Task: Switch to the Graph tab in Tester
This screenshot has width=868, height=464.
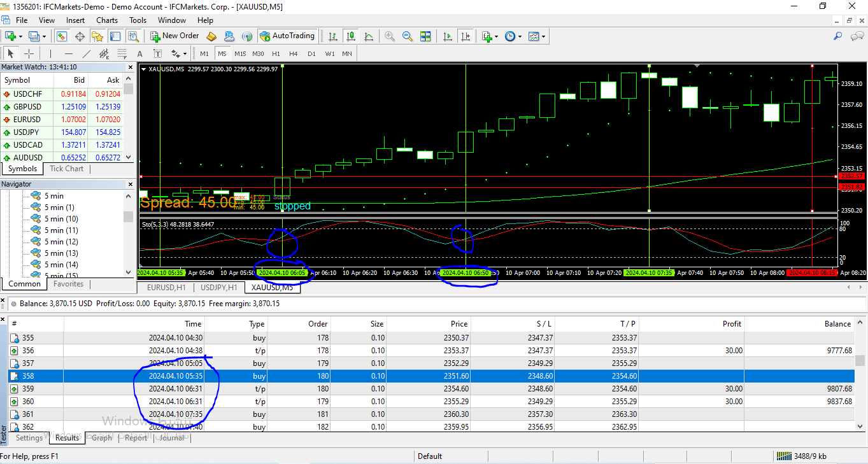Action: 102,438
